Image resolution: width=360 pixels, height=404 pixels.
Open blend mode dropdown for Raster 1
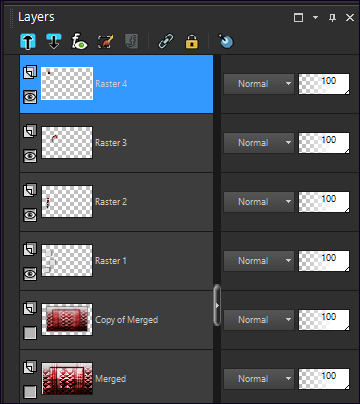(x=259, y=261)
